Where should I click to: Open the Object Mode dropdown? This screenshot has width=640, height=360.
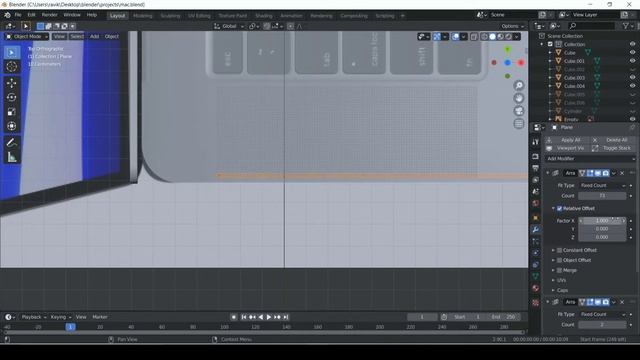[27, 36]
